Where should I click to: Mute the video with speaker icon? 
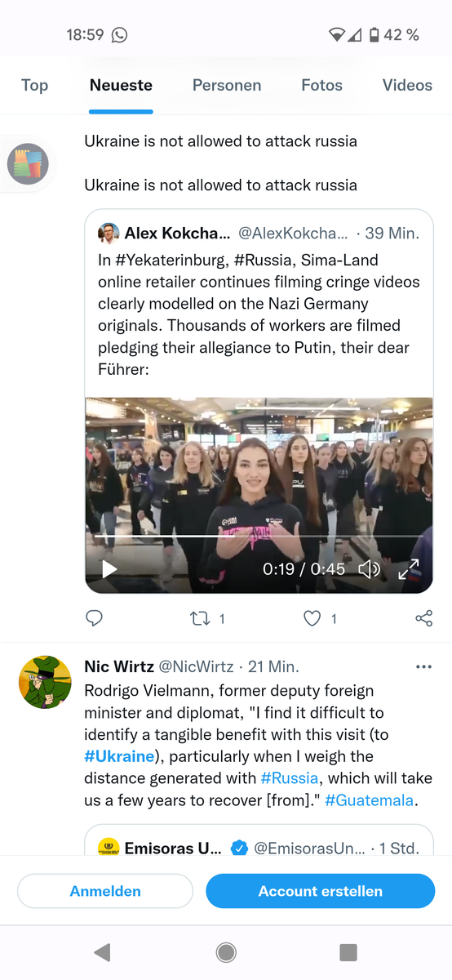coord(370,569)
